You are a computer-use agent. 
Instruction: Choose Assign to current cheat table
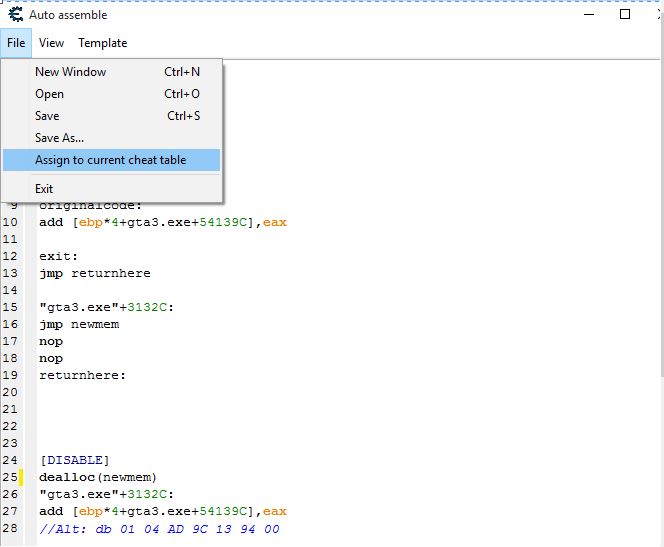coord(110,160)
